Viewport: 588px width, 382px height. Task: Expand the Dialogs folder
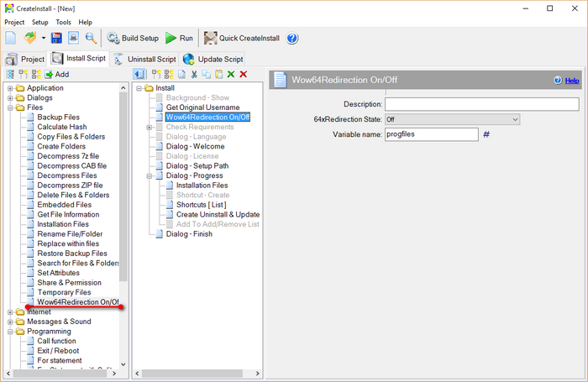coord(10,98)
